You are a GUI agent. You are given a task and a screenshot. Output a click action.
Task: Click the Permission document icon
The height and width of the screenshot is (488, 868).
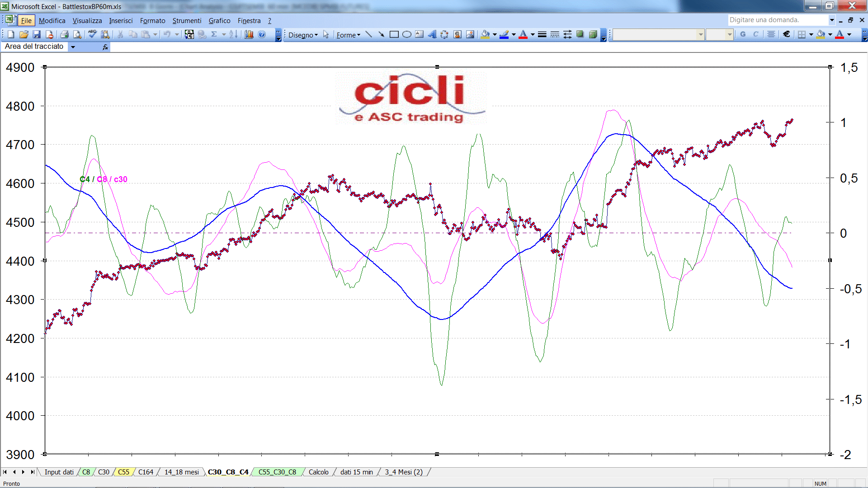50,34
